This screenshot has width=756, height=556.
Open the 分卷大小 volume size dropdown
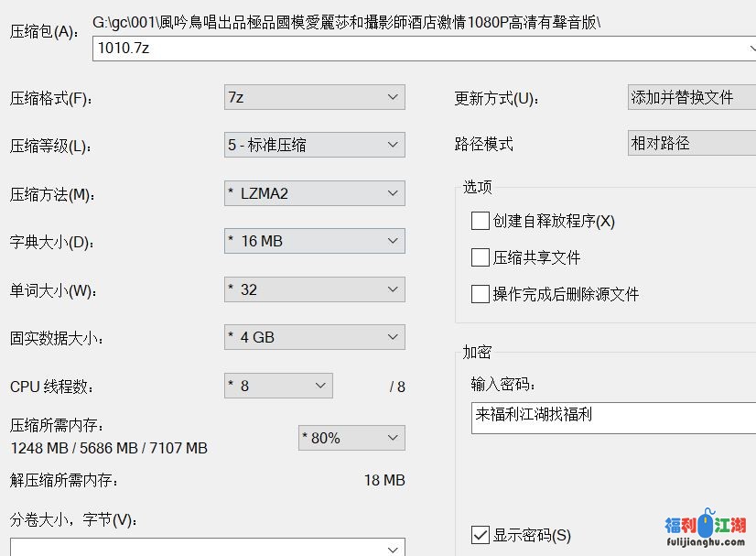(394, 548)
